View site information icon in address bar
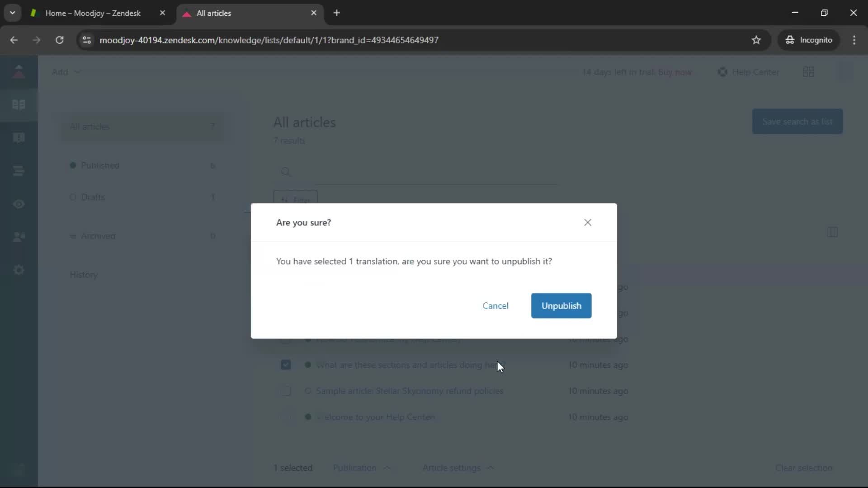 (x=87, y=40)
